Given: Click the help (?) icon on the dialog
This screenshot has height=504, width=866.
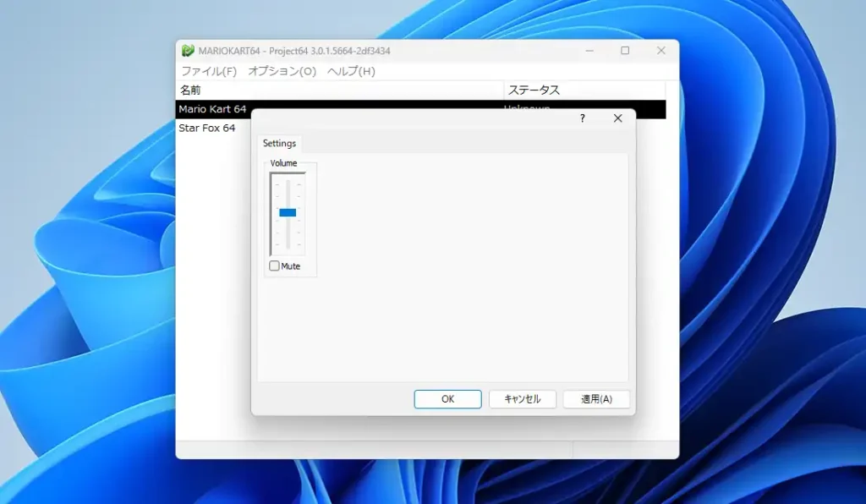Looking at the screenshot, I should click(x=581, y=118).
